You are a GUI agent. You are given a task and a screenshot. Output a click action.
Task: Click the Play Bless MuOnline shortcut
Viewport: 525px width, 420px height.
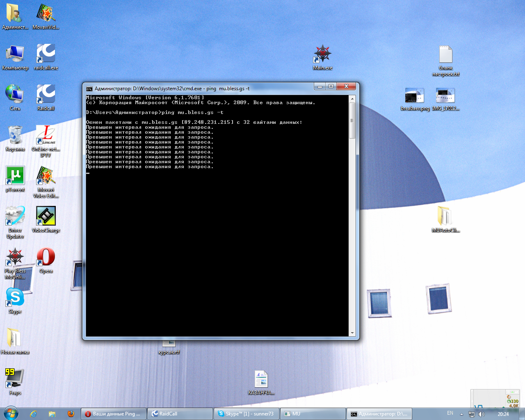click(x=15, y=258)
